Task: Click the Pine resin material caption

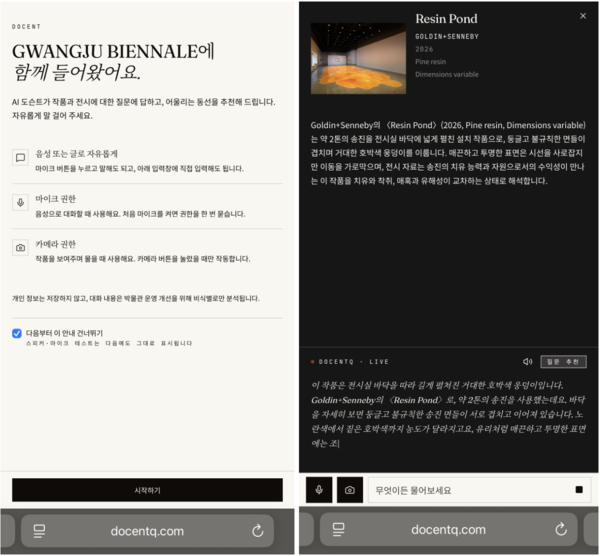Action: [430, 62]
